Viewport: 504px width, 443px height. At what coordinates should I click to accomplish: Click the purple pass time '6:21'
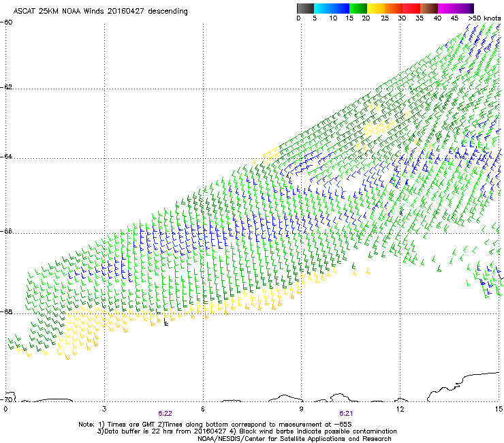[x=346, y=414]
